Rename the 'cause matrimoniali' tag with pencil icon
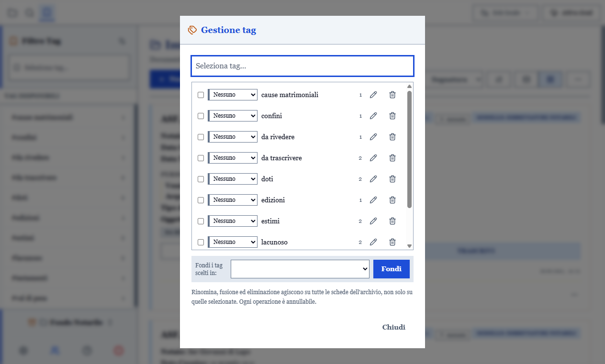This screenshot has width=605, height=364. coord(373,95)
